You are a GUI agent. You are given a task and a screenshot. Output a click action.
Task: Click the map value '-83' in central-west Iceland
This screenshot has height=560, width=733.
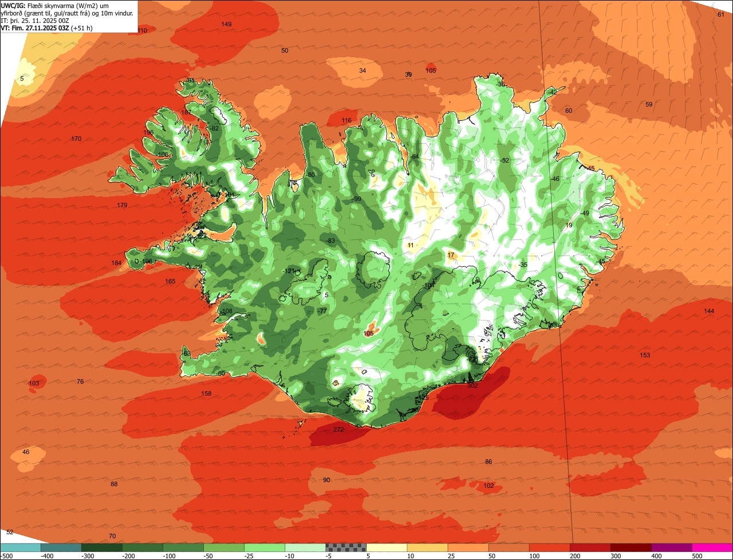tap(330, 240)
